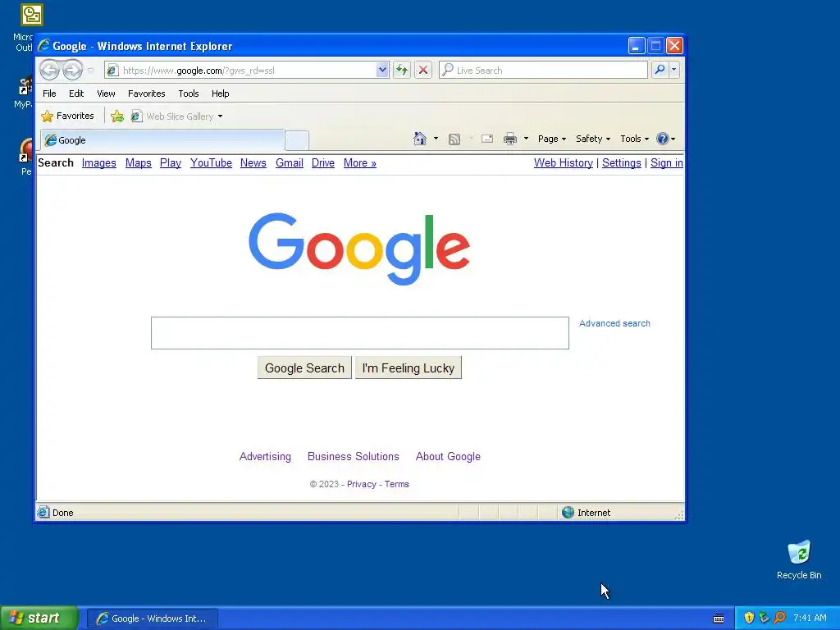Open the Favorites menu
Screen dimensions: 840x630
coord(146,94)
